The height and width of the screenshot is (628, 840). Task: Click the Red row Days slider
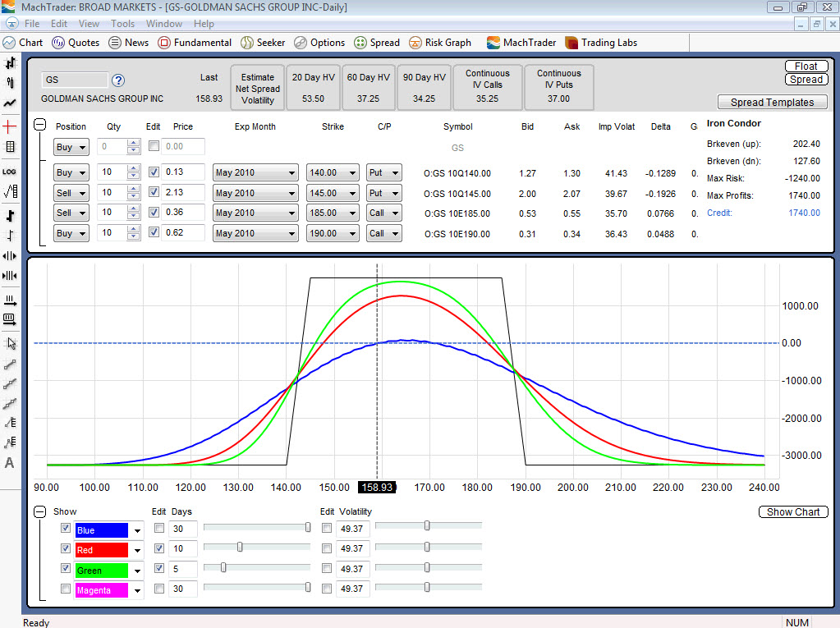(x=257, y=547)
